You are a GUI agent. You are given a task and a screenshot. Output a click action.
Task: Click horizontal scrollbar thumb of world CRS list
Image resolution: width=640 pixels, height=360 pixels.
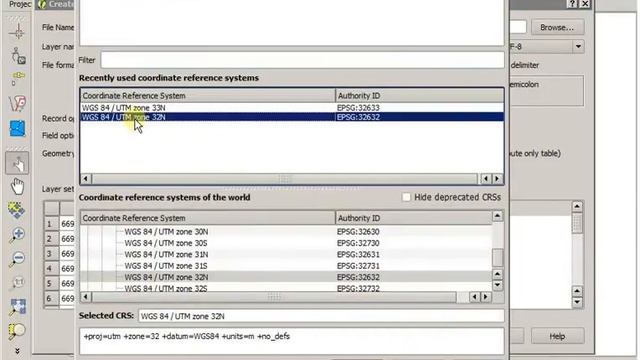(274, 297)
